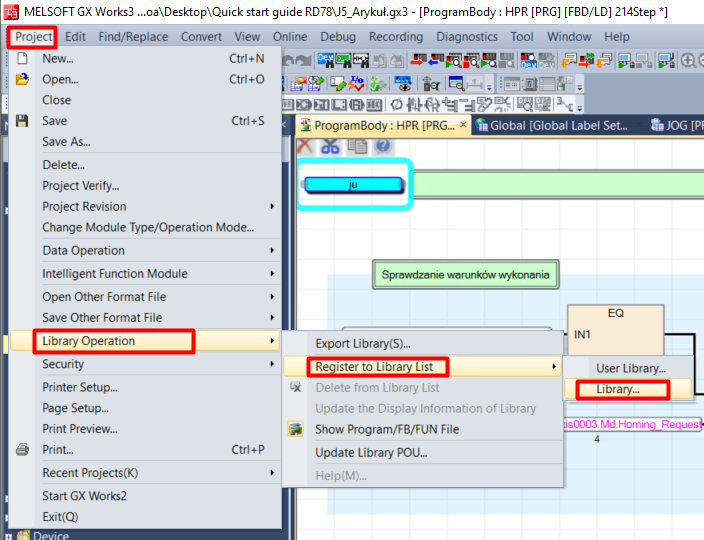This screenshot has width=704, height=540.
Task: Expand the Security submenu arrow
Action: tap(272, 364)
